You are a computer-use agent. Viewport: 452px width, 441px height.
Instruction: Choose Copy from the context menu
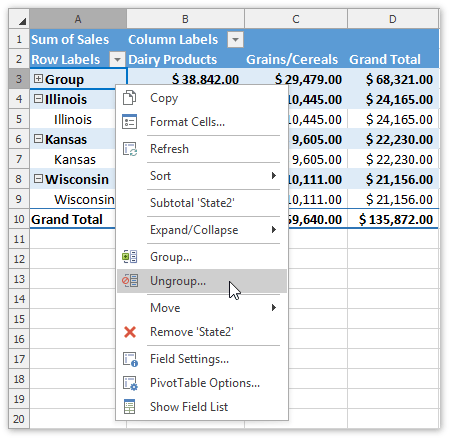[x=202, y=98]
